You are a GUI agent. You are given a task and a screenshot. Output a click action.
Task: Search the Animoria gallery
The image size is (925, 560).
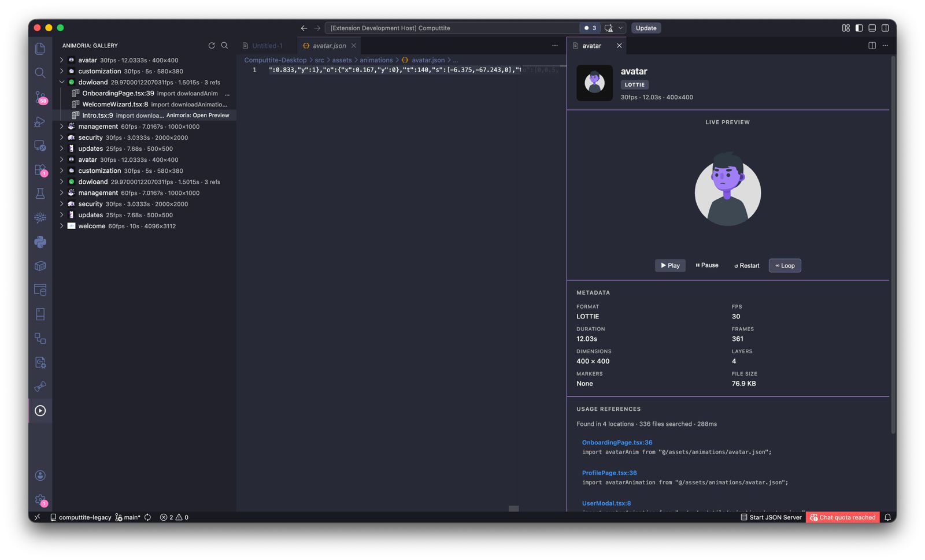[224, 45]
